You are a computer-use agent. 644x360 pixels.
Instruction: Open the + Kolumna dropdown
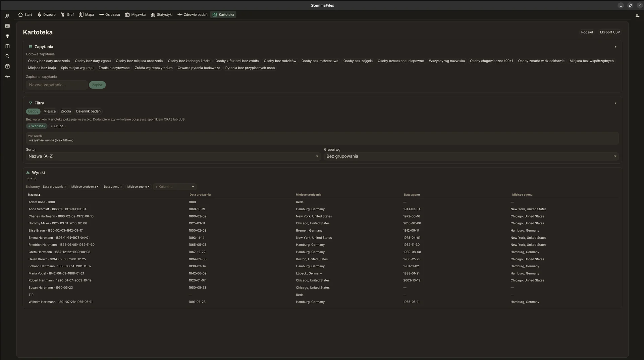[175, 187]
